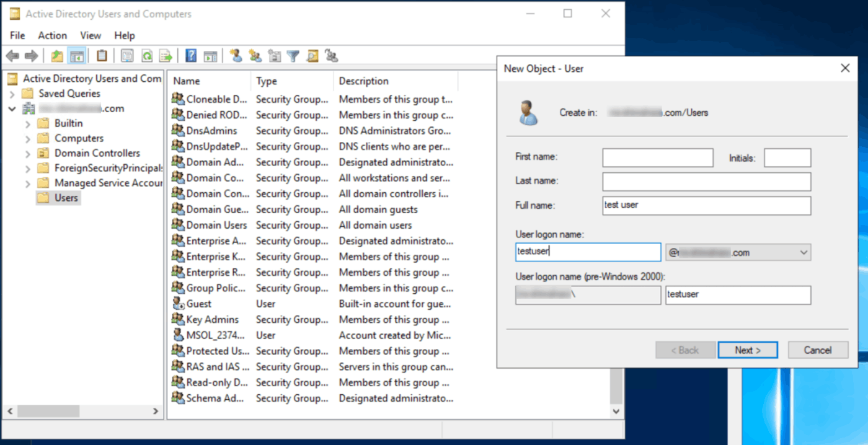Click the add to group toolbar icon

332,56
